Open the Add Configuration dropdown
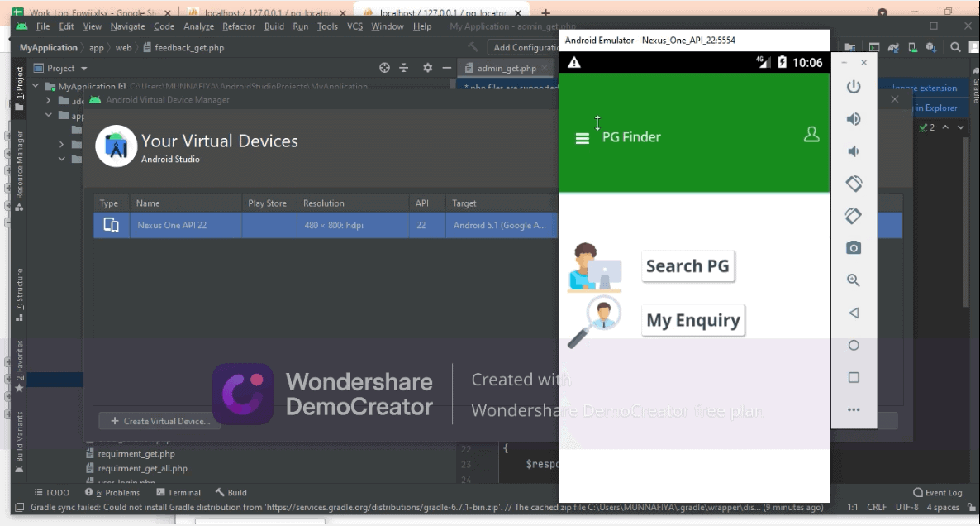This screenshot has width=980, height=526. (x=526, y=48)
